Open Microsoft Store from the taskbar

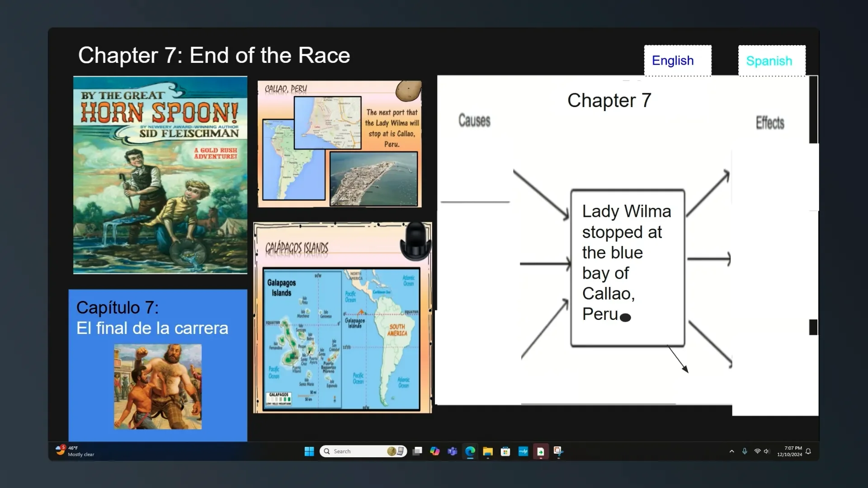click(505, 451)
